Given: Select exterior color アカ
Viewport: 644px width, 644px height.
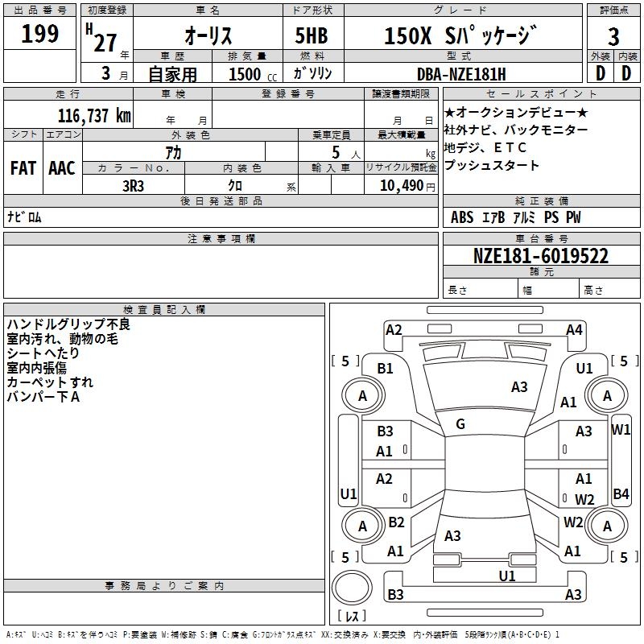Looking at the screenshot, I should (x=173, y=152).
